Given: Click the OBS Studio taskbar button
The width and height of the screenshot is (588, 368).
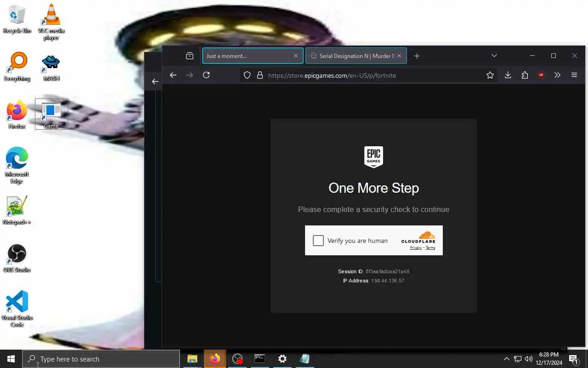Looking at the screenshot, I should pyautogui.click(x=237, y=359).
